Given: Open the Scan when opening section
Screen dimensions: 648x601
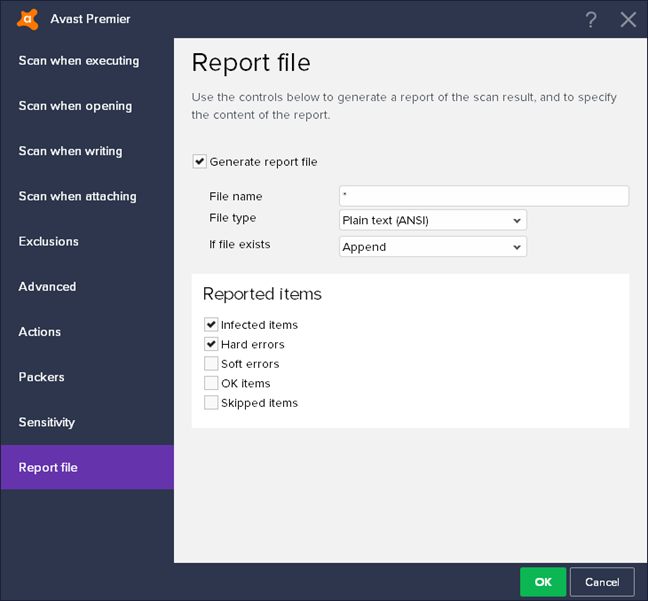Looking at the screenshot, I should point(75,106).
